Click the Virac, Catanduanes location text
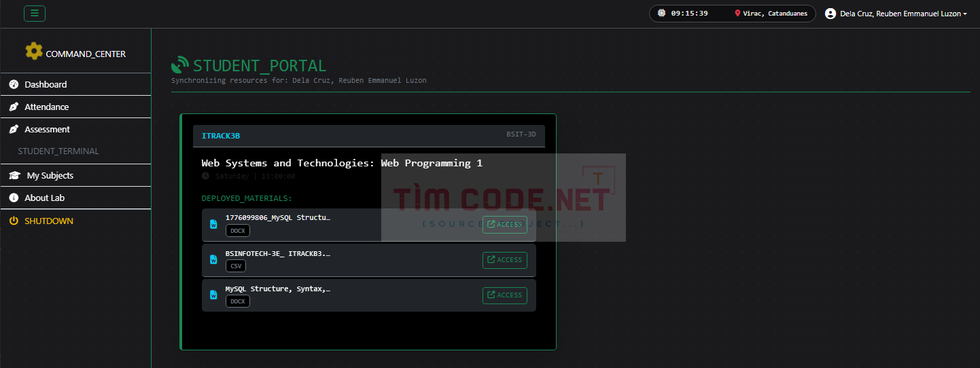The width and height of the screenshot is (980, 368). pyautogui.click(x=775, y=14)
